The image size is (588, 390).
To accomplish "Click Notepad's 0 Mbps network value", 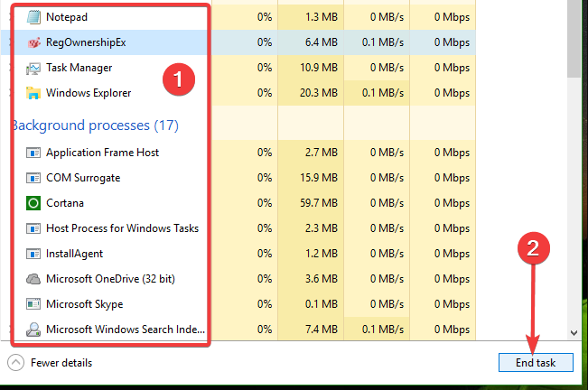I will 452,17.
